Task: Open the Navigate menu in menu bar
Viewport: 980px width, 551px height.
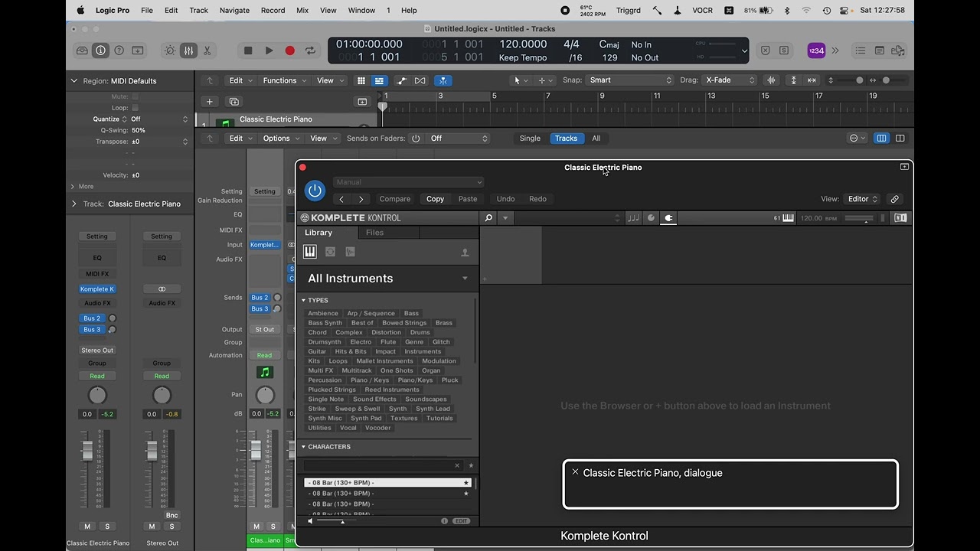Action: point(234,11)
